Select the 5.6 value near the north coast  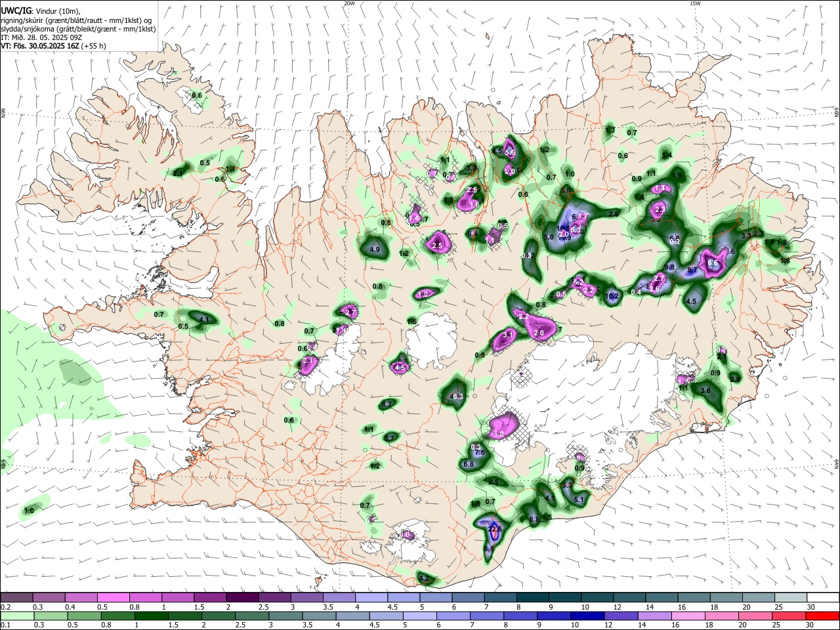(510, 152)
